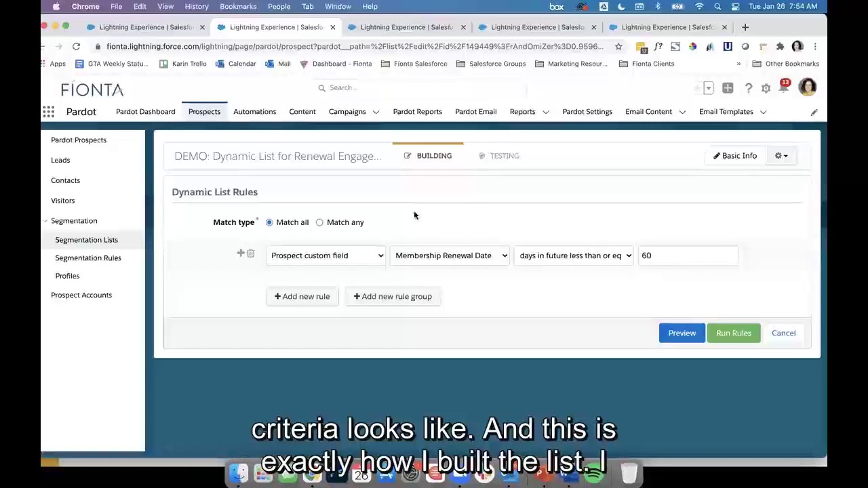This screenshot has width=868, height=488.
Task: Delete the rule using the trash icon
Action: pyautogui.click(x=250, y=253)
